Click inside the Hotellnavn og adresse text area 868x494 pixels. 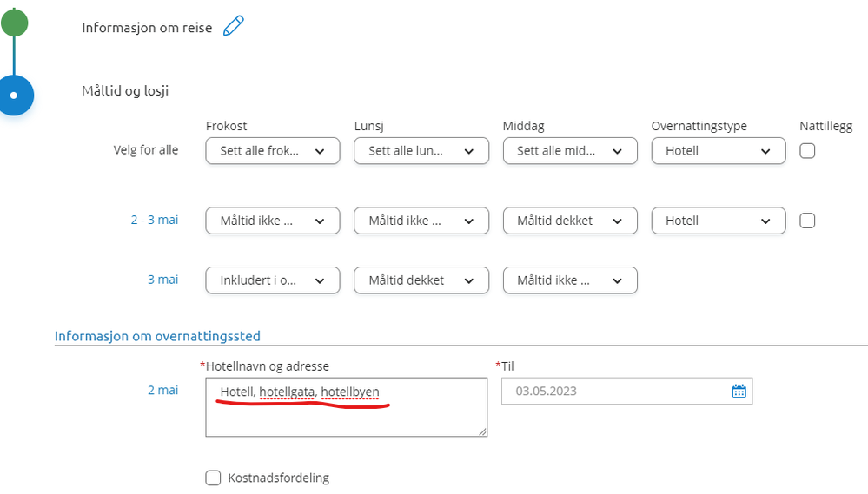tap(347, 407)
